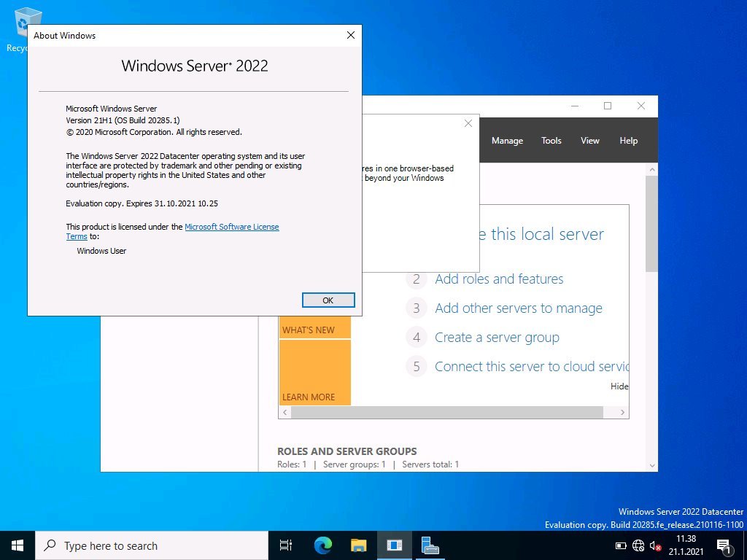Click Server Manager vertical scrollbar down arrow

pos(652,466)
